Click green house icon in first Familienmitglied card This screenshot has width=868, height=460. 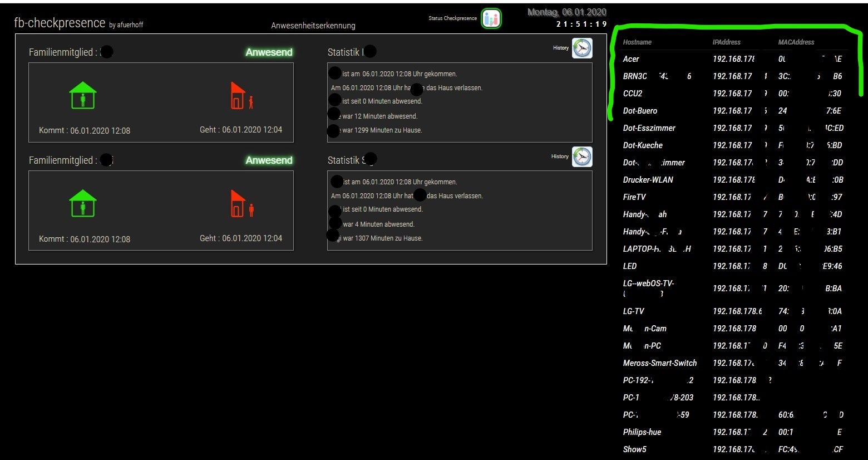(x=83, y=95)
